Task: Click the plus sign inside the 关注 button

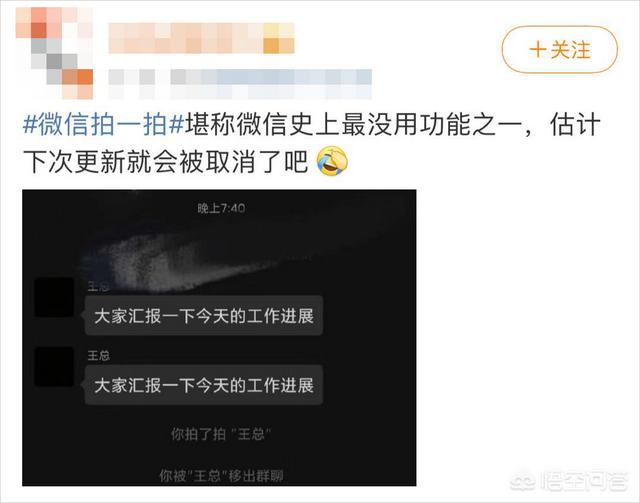Action: (x=538, y=50)
